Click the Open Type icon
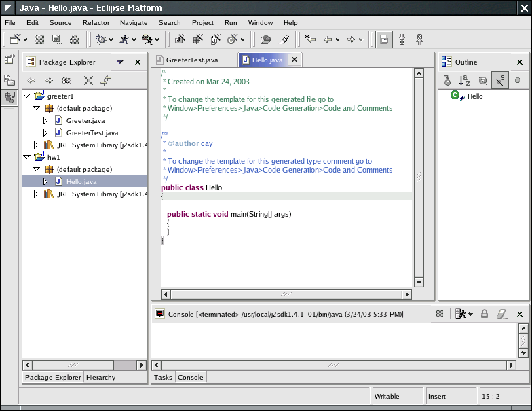Image resolution: width=532 pixels, height=411 pixels. (266, 39)
